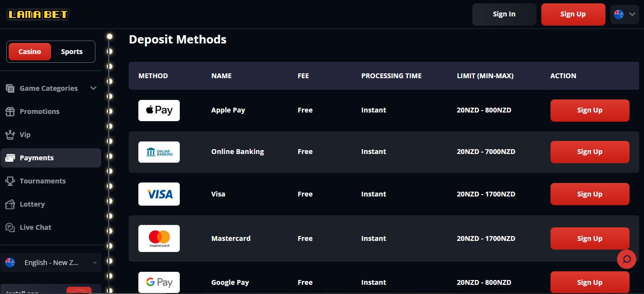Screen dimensions: 644x294
Task: Click the Deposit Methods heading
Action: [178, 40]
